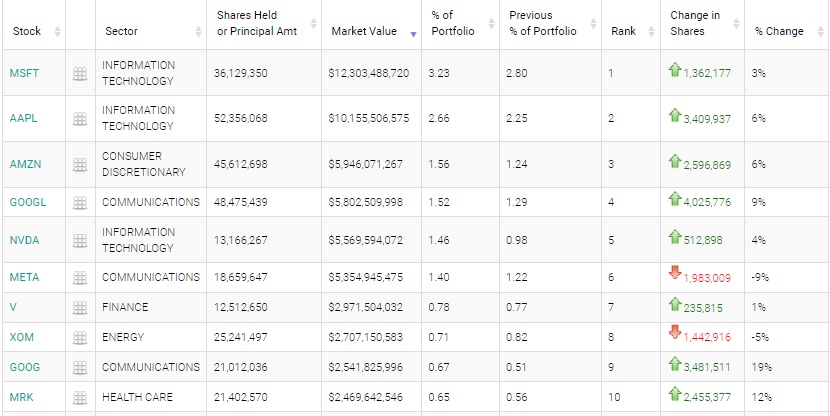Click the grid icon beside MSFT
This screenshot has height=416, width=830.
pyautogui.click(x=80, y=73)
